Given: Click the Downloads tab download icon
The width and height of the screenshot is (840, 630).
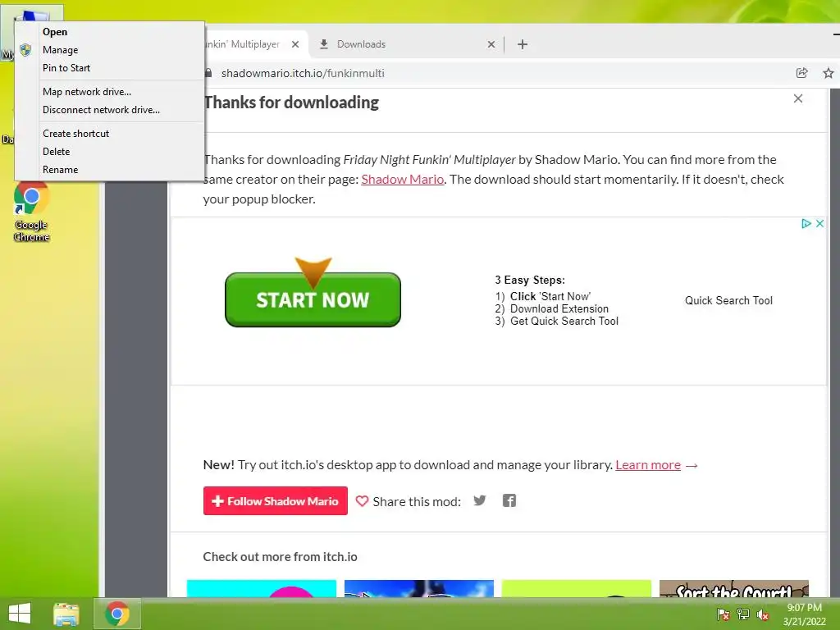Looking at the screenshot, I should click(323, 44).
